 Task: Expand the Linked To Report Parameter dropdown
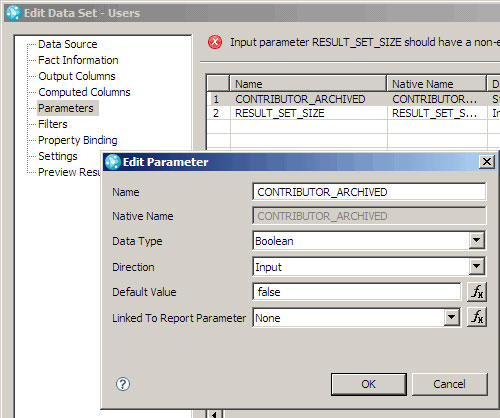(451, 317)
